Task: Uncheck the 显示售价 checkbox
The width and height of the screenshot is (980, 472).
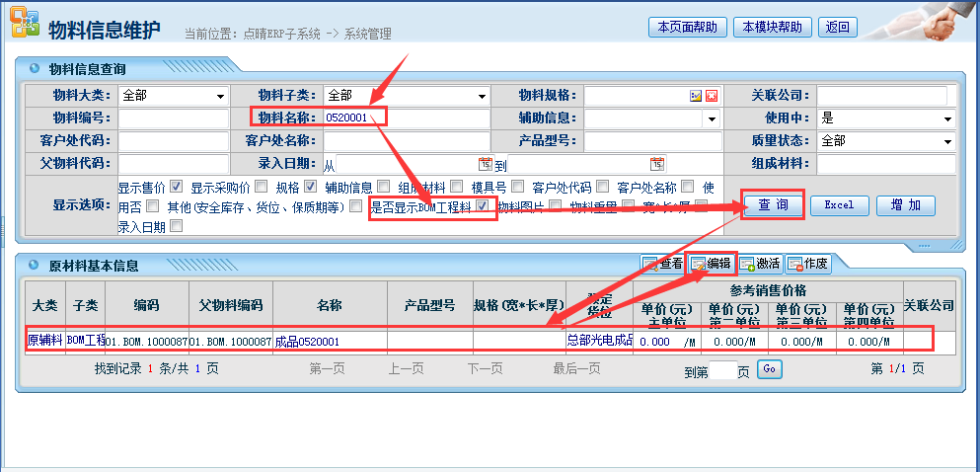Action: [176, 187]
